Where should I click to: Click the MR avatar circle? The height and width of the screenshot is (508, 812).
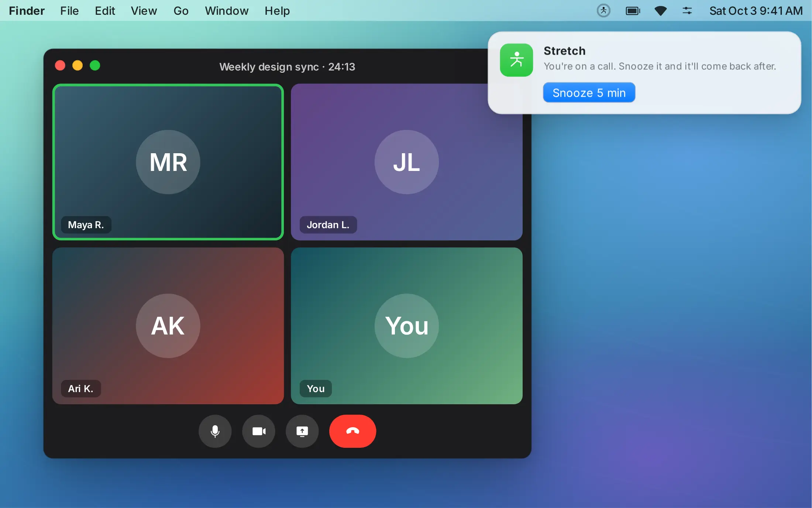168,162
